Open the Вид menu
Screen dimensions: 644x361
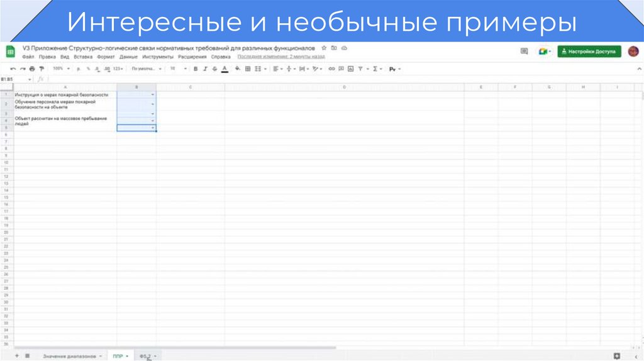pos(65,57)
